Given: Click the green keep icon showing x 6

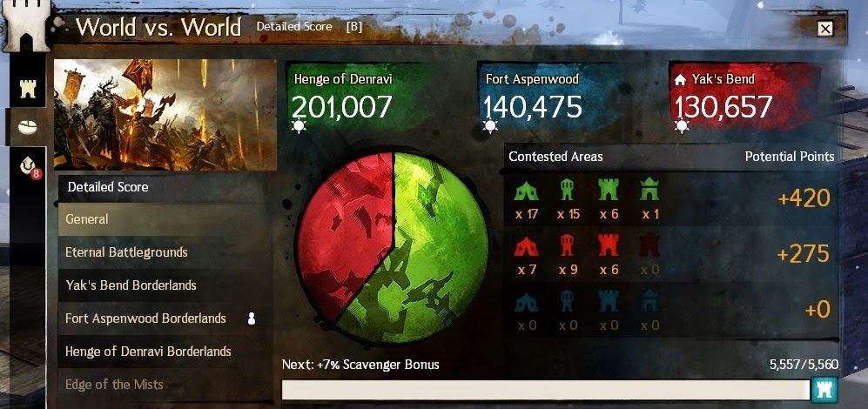Looking at the screenshot, I should click(x=608, y=190).
